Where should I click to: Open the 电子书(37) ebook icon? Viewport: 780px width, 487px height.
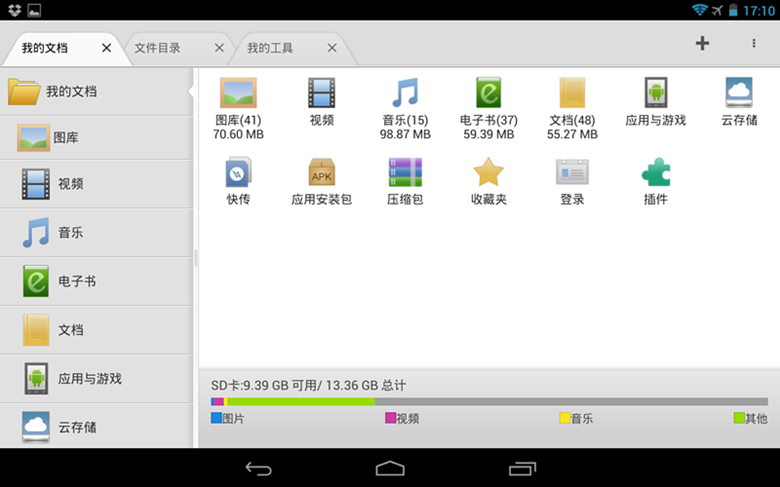(488, 94)
